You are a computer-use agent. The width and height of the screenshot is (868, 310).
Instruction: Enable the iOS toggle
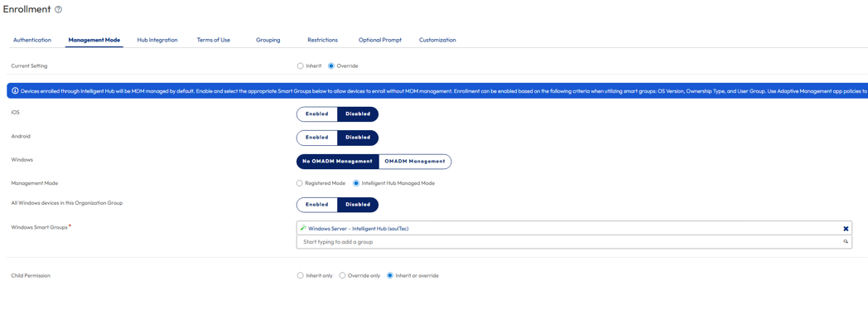click(317, 114)
